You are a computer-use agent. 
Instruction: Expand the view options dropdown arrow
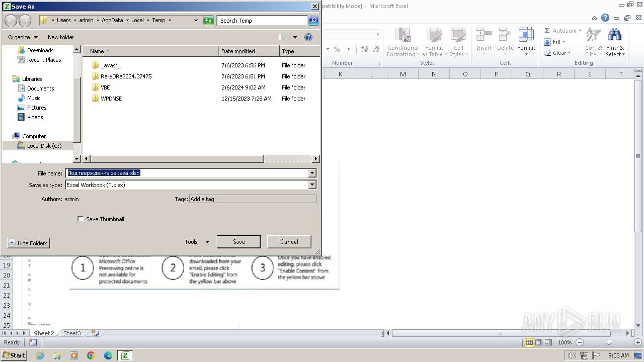295,37
